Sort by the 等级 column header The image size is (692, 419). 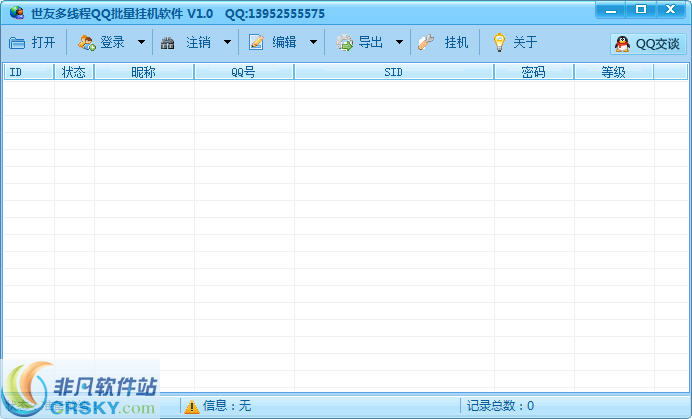tap(613, 72)
